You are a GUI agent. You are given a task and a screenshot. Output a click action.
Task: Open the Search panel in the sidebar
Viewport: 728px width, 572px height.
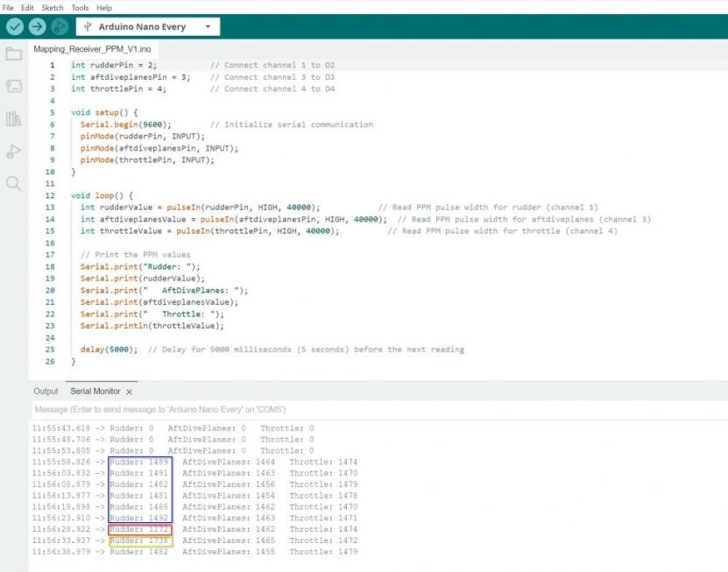[x=13, y=183]
